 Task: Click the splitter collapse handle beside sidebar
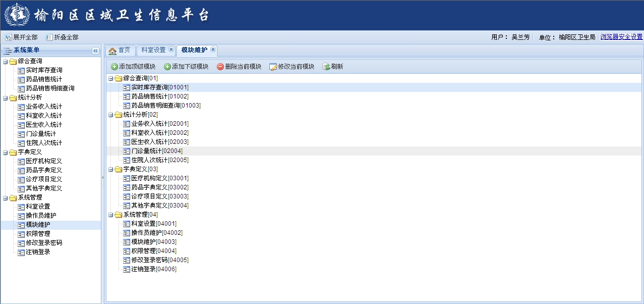pos(102,177)
